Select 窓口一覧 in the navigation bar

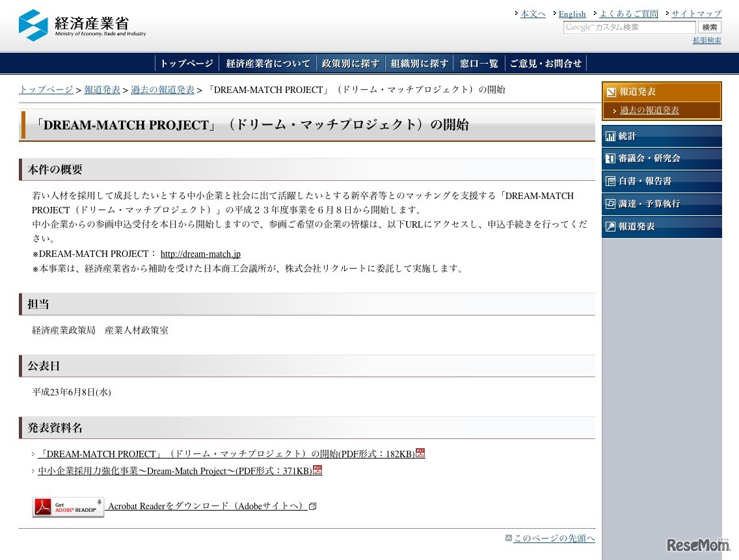pos(479,63)
